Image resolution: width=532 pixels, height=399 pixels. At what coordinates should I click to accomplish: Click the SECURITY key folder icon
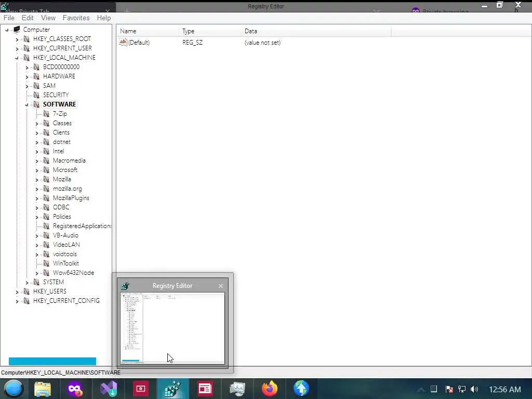(36, 95)
